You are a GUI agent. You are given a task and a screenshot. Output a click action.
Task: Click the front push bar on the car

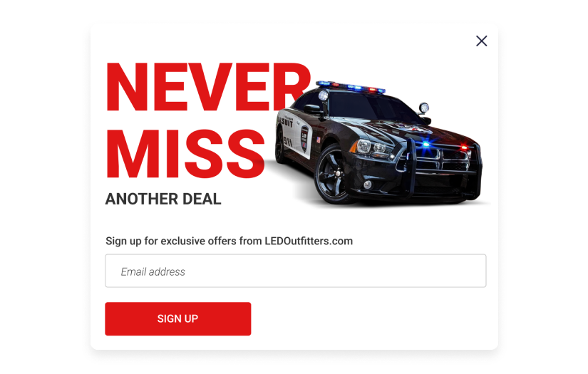tap(443, 169)
